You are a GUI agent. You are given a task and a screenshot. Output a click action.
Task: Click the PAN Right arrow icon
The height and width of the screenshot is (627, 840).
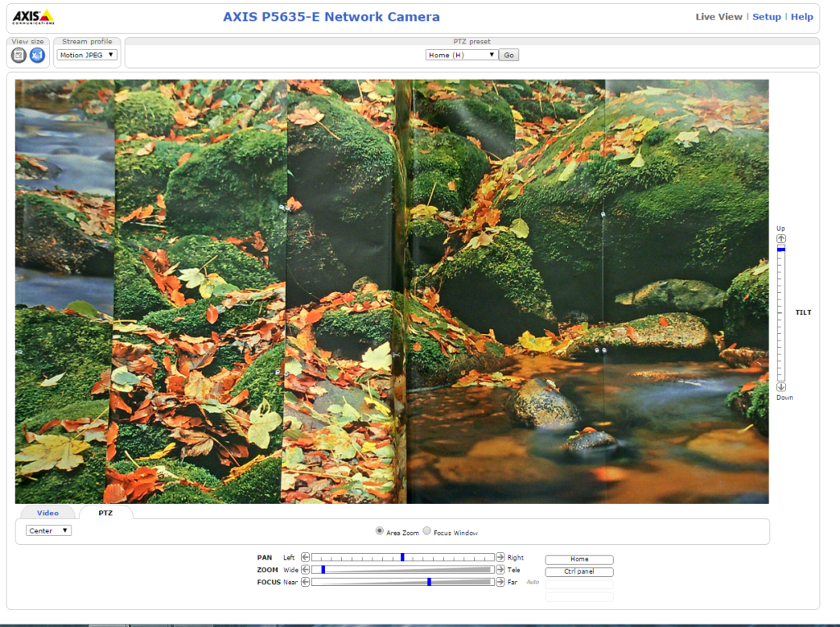tap(500, 557)
